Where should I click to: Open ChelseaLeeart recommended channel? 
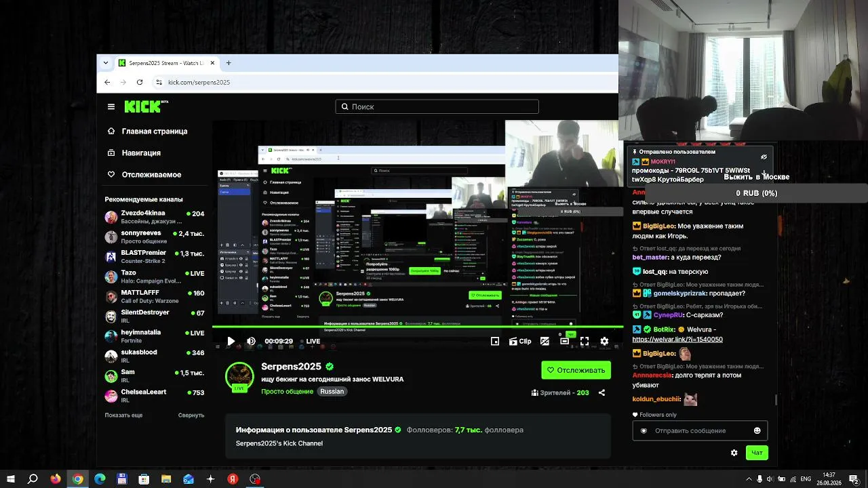click(x=155, y=396)
